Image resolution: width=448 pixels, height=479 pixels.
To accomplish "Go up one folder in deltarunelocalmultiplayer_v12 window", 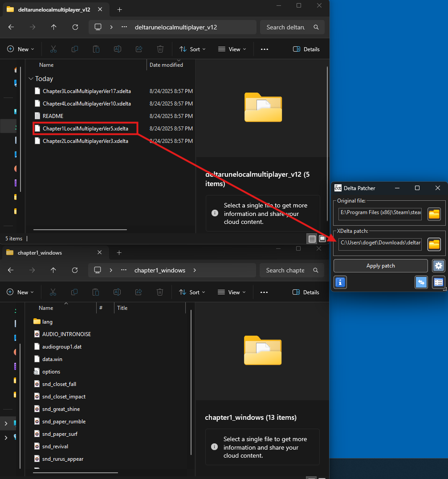I will (x=54, y=27).
